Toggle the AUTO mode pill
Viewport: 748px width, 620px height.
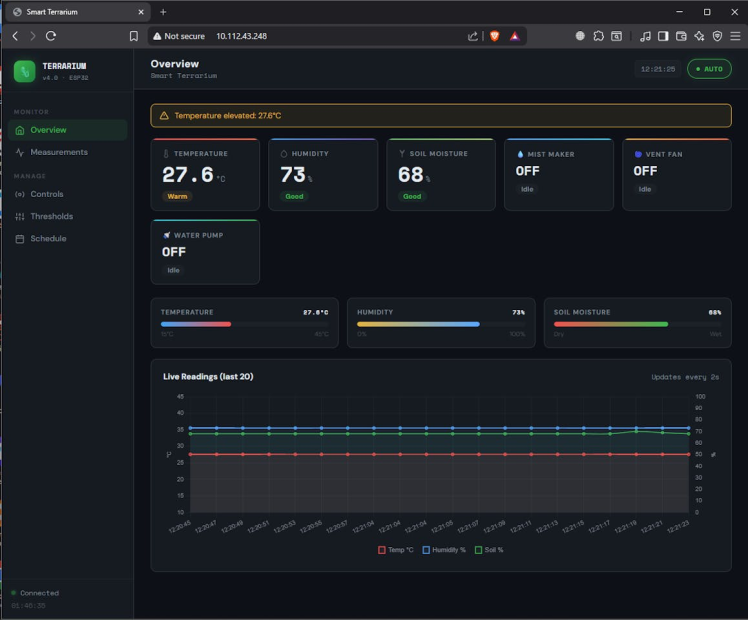[x=709, y=69]
